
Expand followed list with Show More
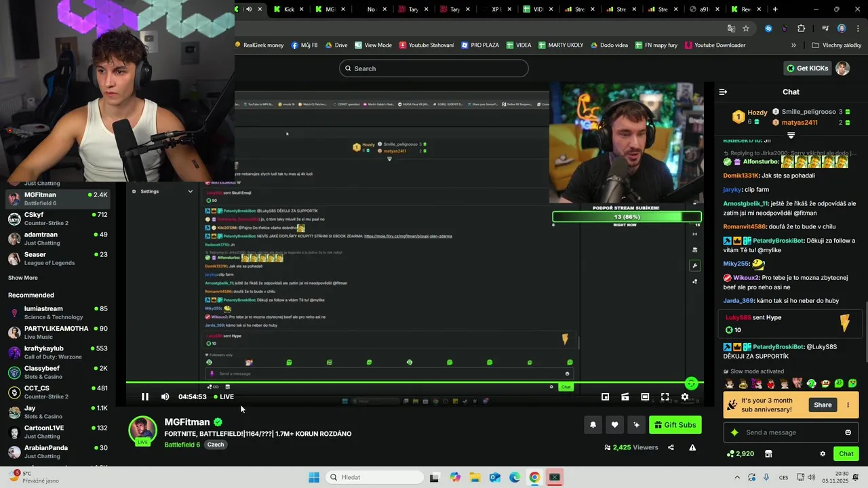[x=22, y=278]
